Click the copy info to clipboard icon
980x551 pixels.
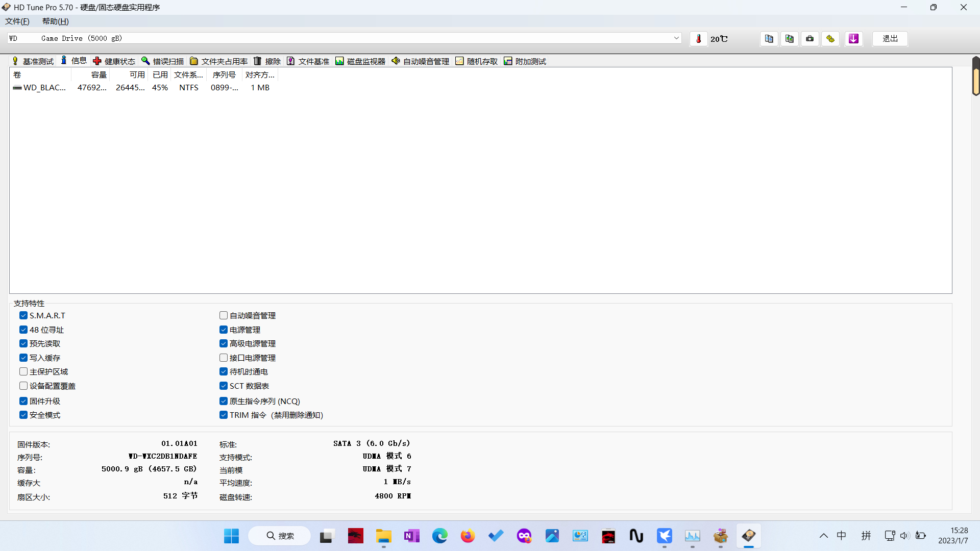(x=769, y=39)
